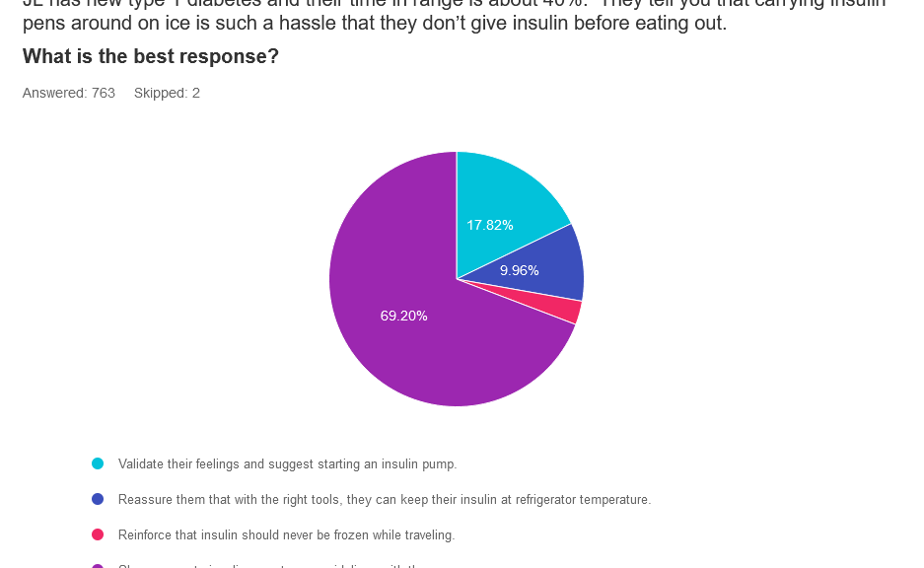The image size is (924, 568).
Task: Click the 'Answered: 763' count
Action: pos(69,93)
